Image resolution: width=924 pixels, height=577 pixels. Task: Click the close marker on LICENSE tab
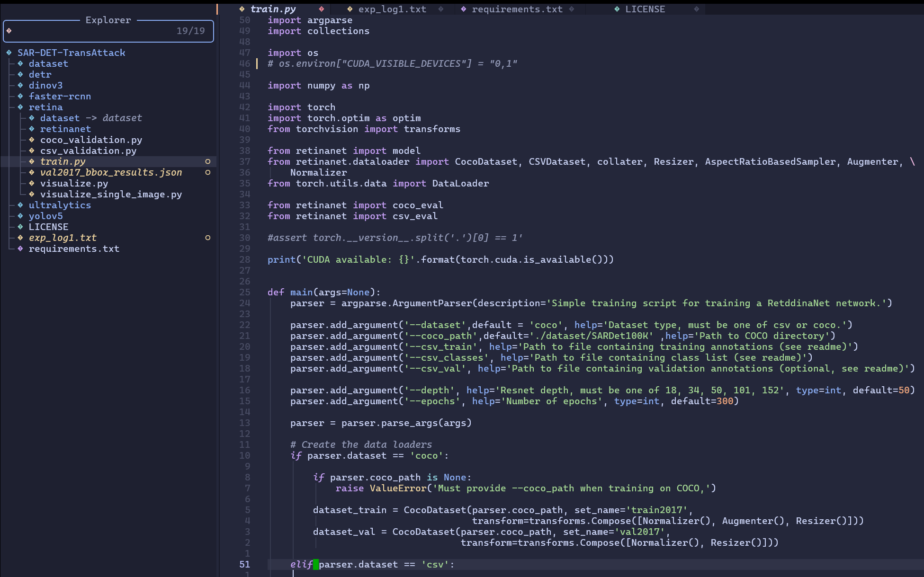coord(696,9)
